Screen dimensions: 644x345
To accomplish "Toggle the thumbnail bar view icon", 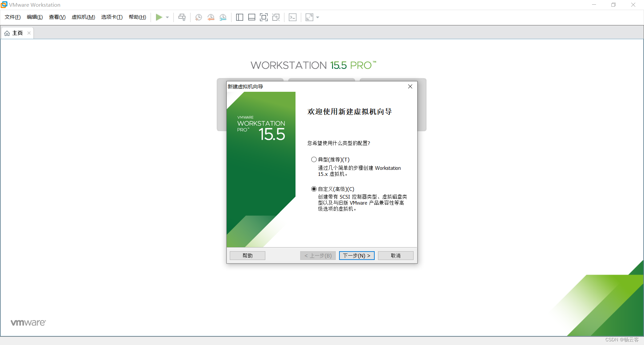I will pos(252,17).
